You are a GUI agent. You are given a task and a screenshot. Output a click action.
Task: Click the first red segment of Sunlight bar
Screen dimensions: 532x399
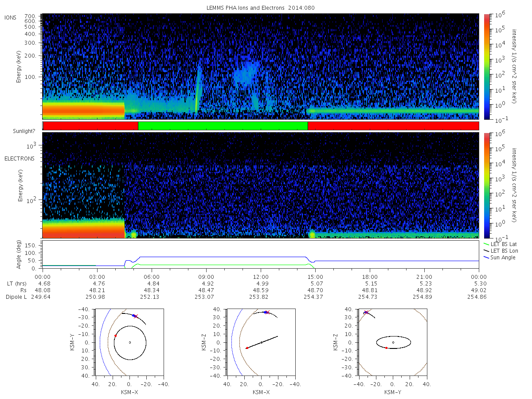click(91, 126)
